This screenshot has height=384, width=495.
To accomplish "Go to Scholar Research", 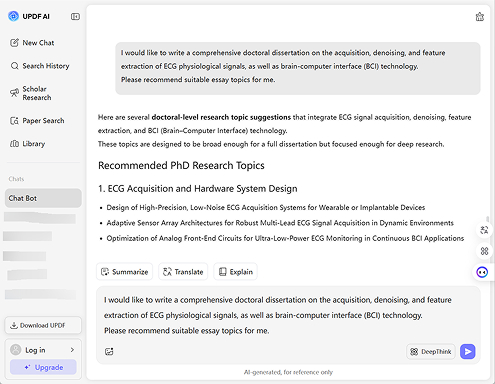I will point(31,93).
